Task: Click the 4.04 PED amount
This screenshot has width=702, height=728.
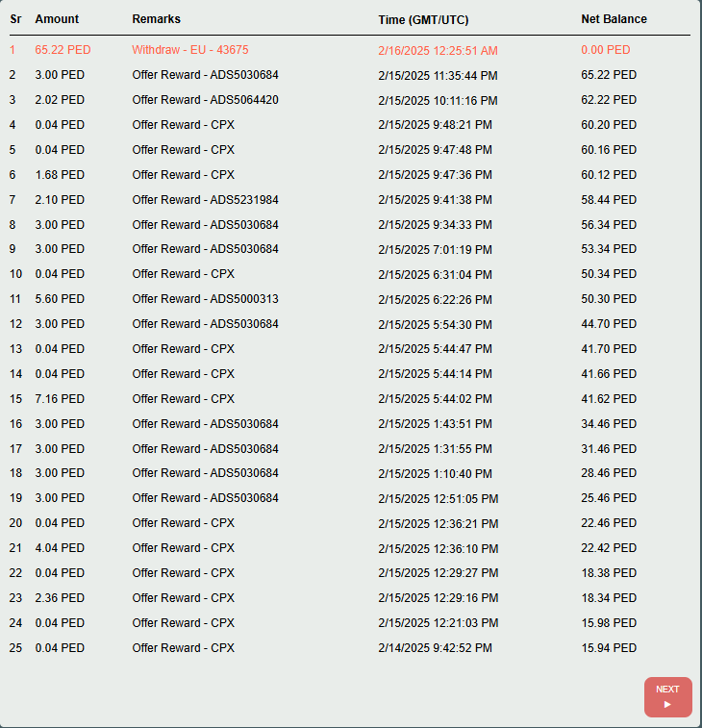Action: click(x=60, y=548)
